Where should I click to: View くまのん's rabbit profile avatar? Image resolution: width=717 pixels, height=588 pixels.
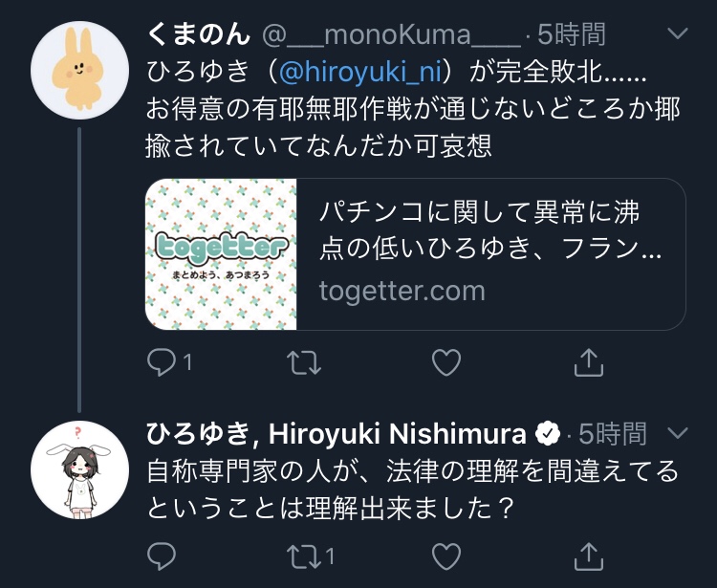click(79, 70)
